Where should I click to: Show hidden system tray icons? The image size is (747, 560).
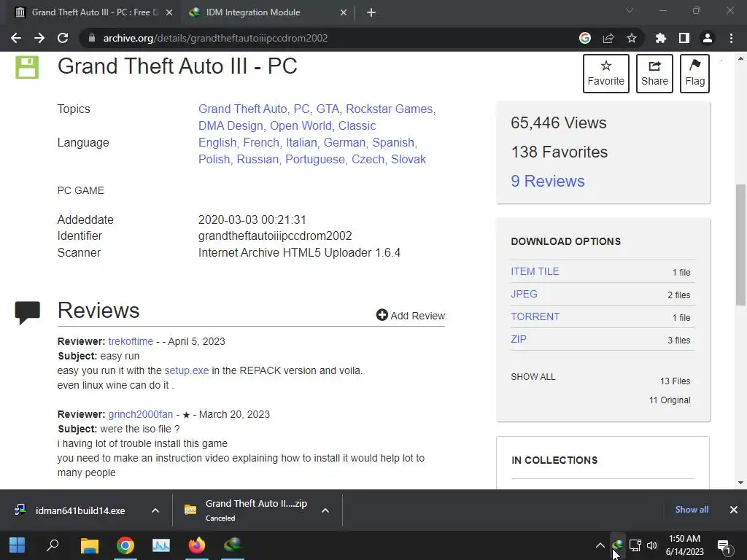click(600, 545)
